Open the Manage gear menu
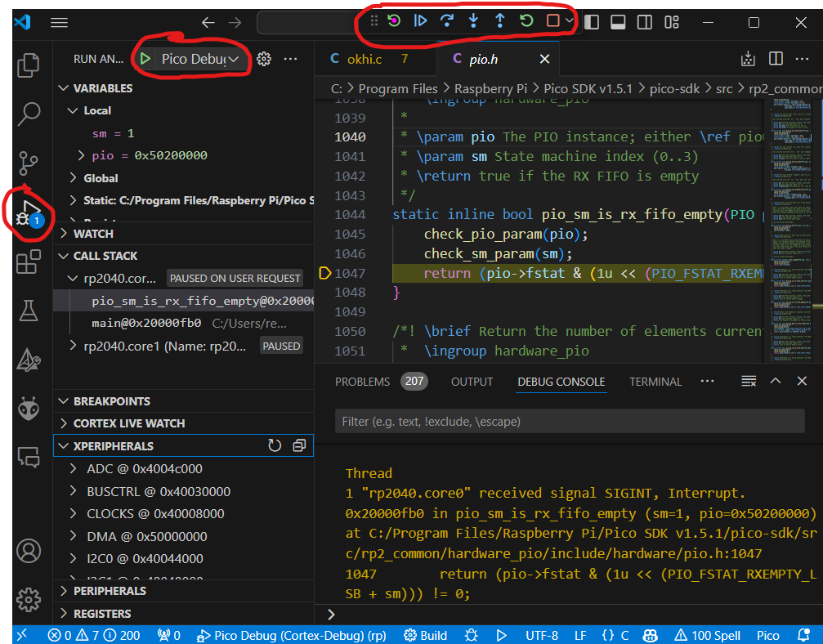The image size is (823, 644). pos(29,599)
